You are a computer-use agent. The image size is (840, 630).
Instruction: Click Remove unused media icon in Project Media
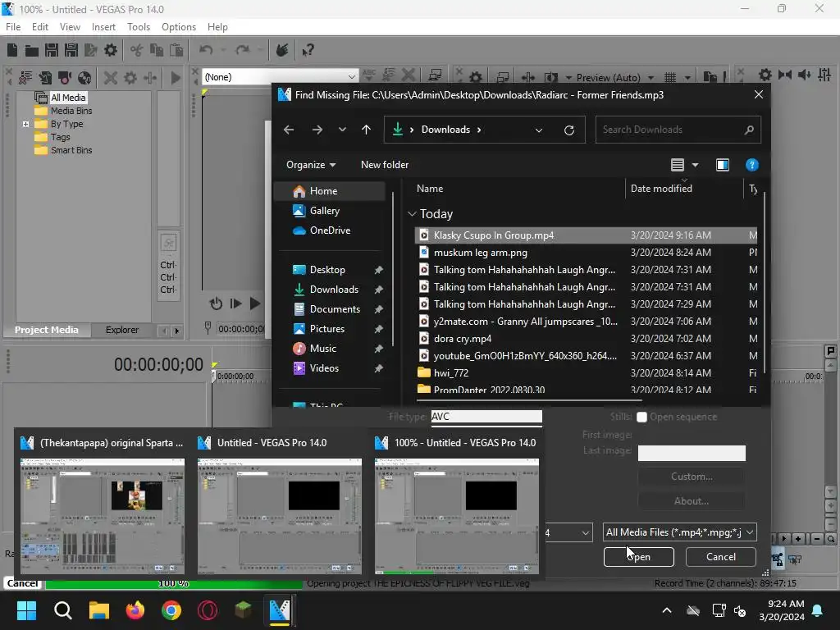[25, 78]
